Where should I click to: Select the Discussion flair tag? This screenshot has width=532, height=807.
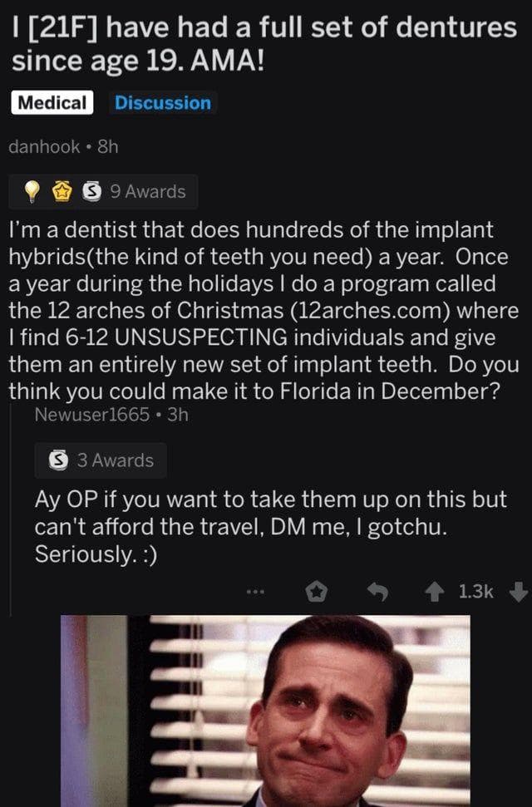pos(163,103)
